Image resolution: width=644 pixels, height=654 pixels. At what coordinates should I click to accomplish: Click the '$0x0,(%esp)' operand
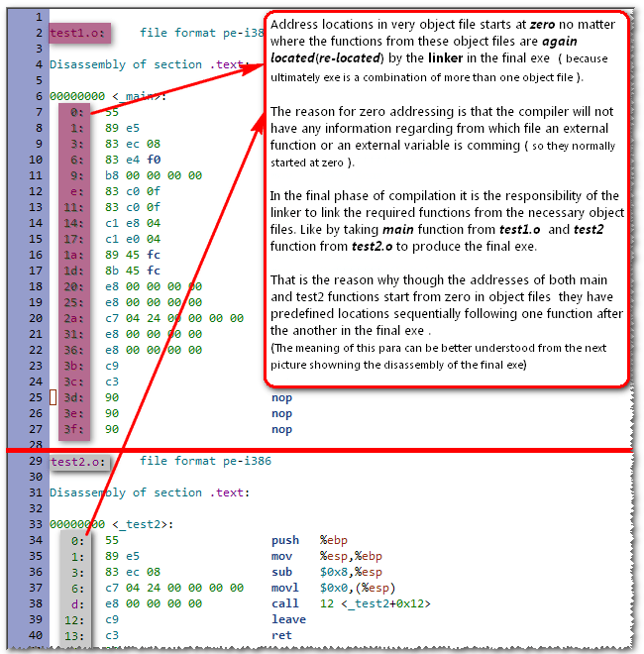pos(358,588)
